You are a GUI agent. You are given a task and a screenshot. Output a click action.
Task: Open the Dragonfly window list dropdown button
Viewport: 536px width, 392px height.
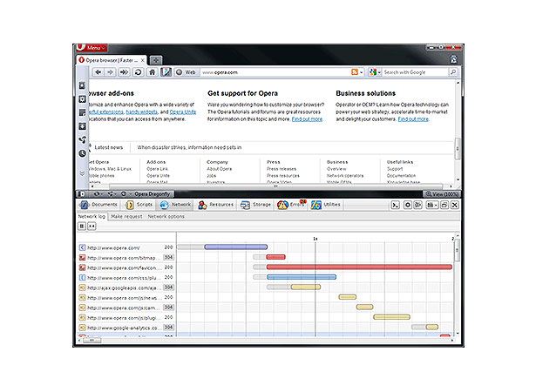(x=432, y=205)
